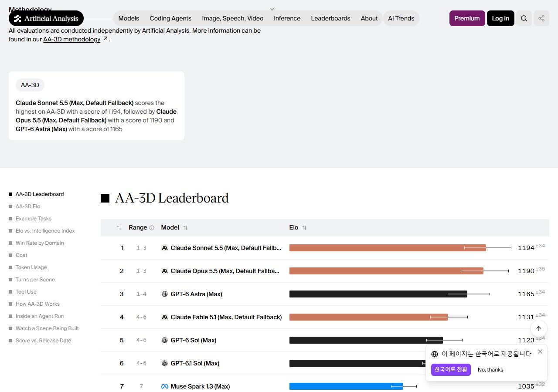Open the Leaderboards menu
The image size is (558, 392).
pos(331,18)
